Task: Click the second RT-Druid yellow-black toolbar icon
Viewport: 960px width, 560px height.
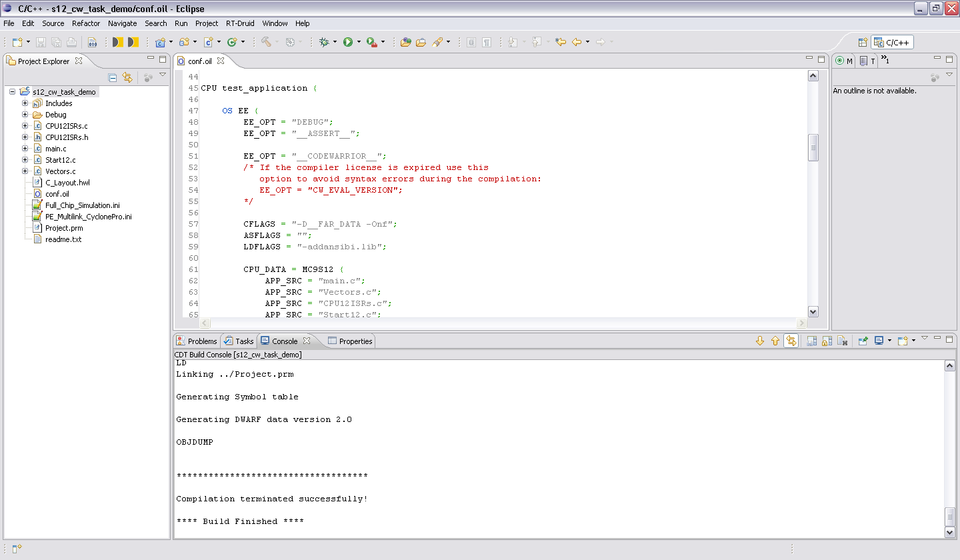Action: [133, 42]
